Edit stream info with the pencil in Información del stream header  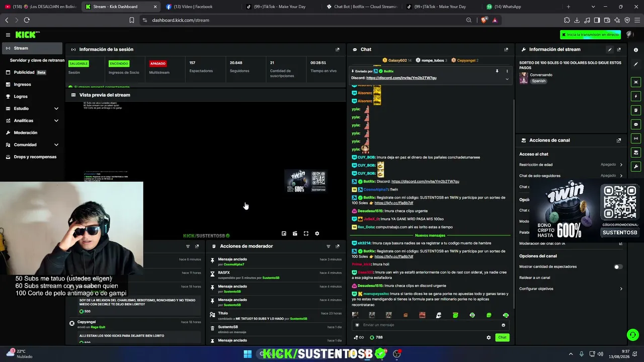(x=610, y=49)
